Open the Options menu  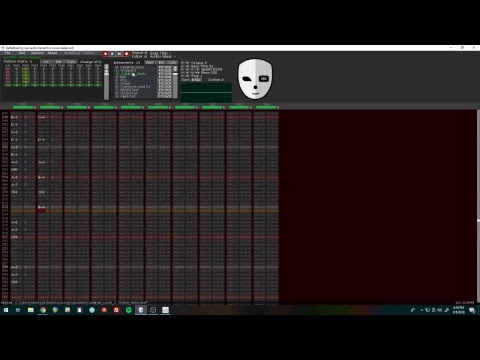click(x=37, y=53)
